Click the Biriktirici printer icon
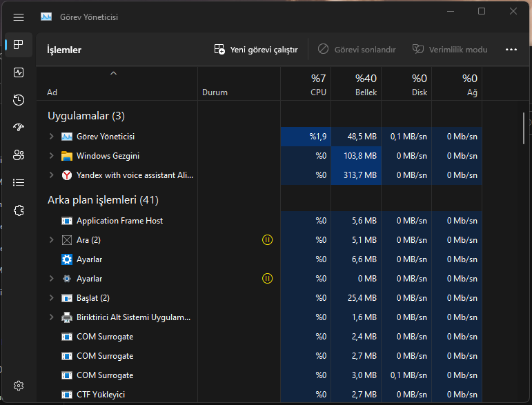Image resolution: width=532 pixels, height=405 pixels. (67, 317)
